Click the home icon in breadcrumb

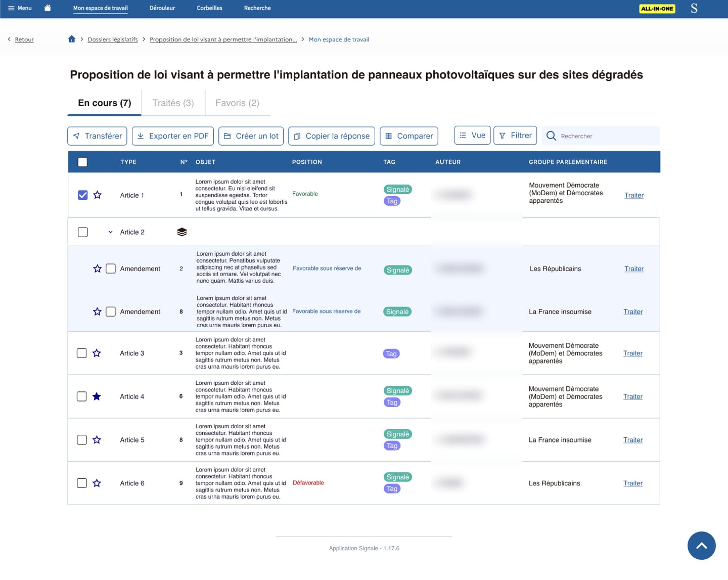point(72,39)
